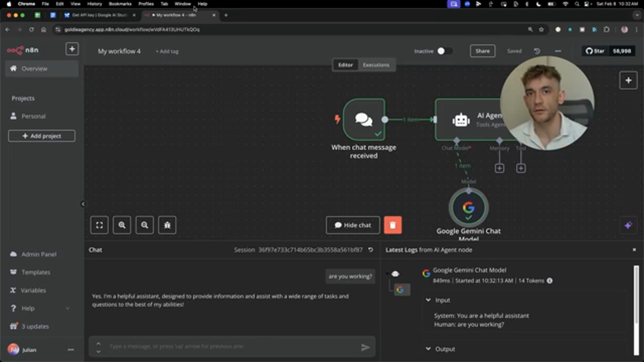
Task: Open Chrome extensions puzzle icon
Action: pos(607,30)
